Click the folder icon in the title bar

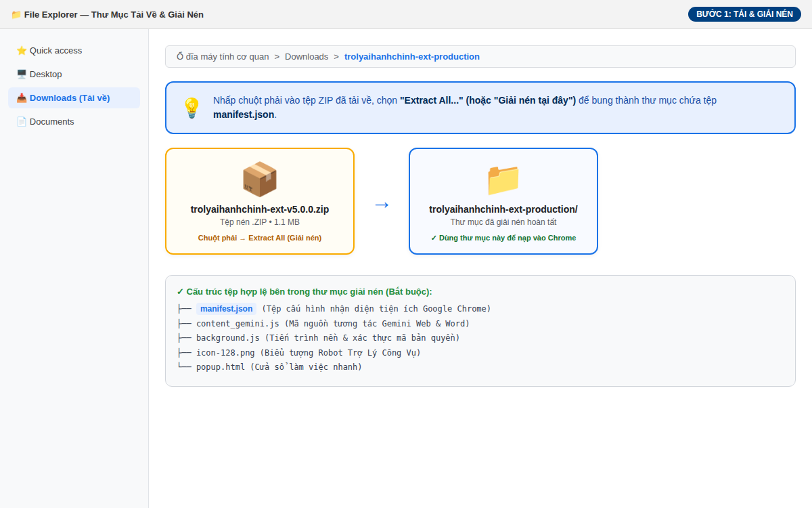[x=16, y=14]
